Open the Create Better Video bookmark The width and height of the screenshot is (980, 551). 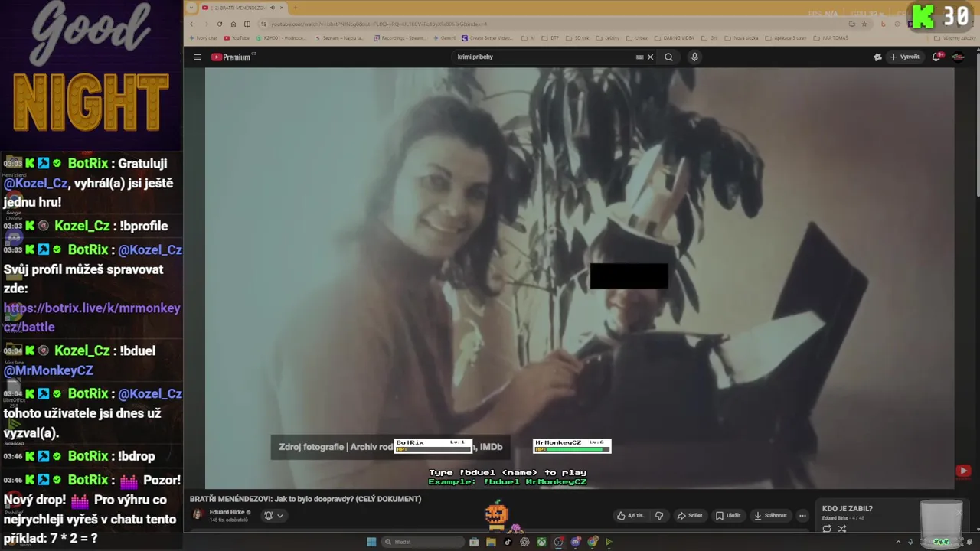pyautogui.click(x=487, y=38)
